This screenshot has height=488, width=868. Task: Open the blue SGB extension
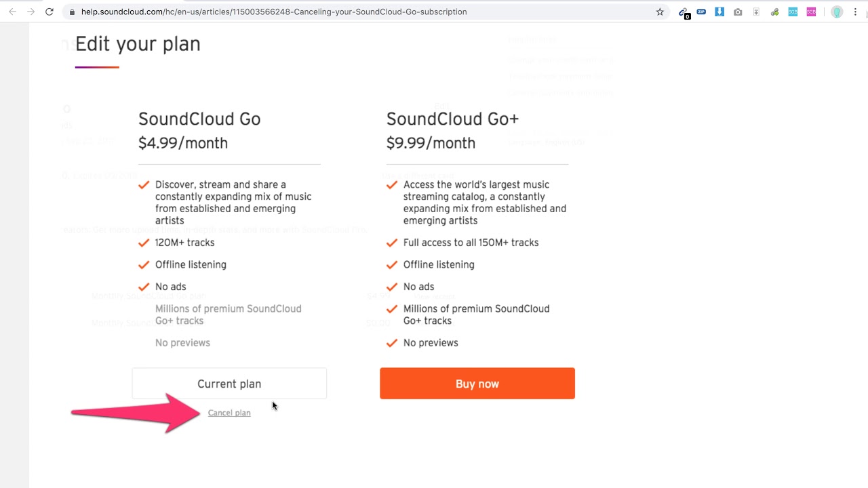[793, 12]
